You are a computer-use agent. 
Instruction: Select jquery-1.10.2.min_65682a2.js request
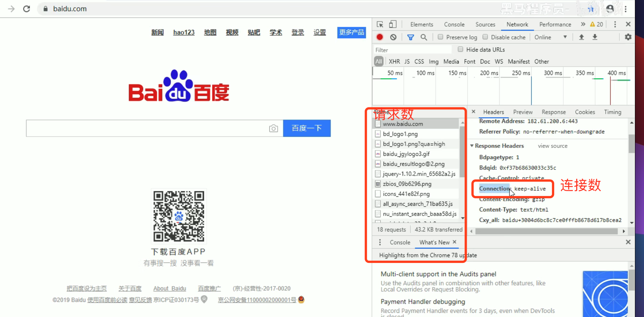point(416,174)
